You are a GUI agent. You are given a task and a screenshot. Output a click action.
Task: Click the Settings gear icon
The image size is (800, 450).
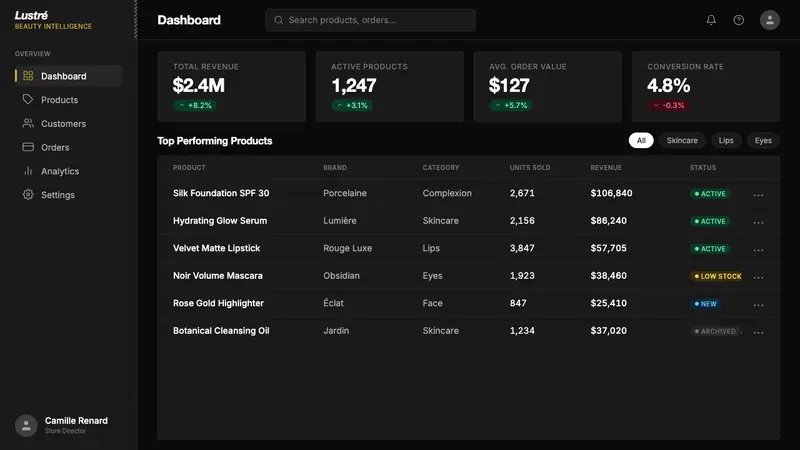(x=28, y=194)
